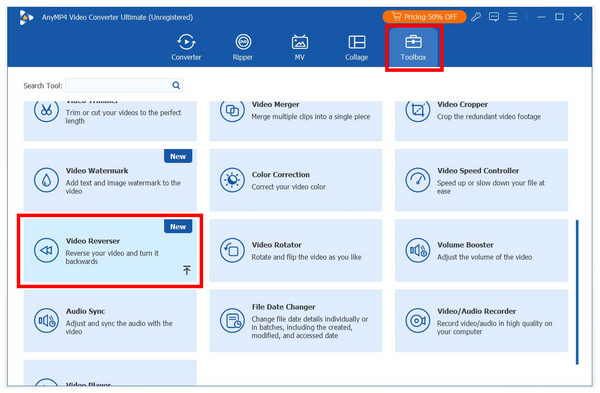Click the Video Cropper icon
This screenshot has height=393, width=600.
pyautogui.click(x=418, y=110)
